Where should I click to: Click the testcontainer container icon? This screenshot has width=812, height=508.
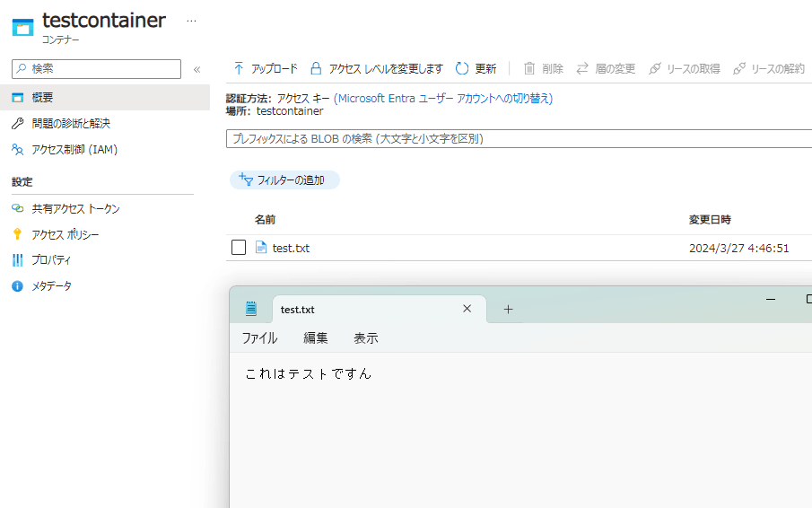tap(22, 27)
